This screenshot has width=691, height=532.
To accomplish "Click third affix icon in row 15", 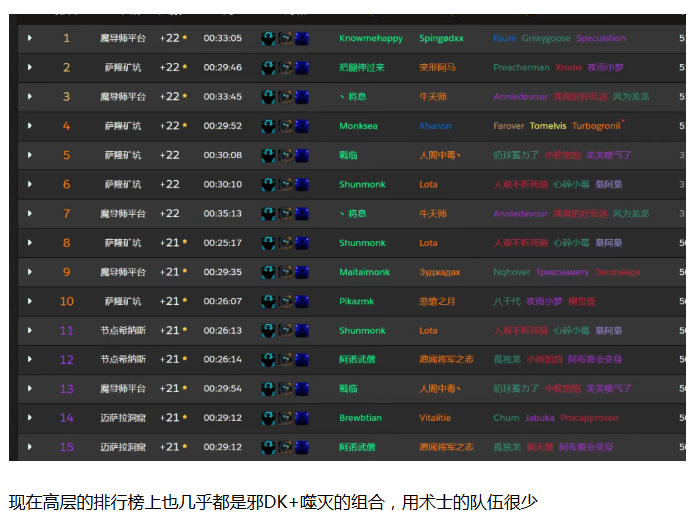I will tap(301, 447).
